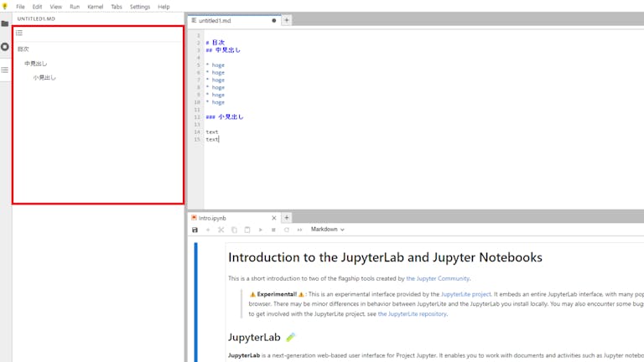
Task: Open the Markdown cell type dropdown
Action: point(327,230)
